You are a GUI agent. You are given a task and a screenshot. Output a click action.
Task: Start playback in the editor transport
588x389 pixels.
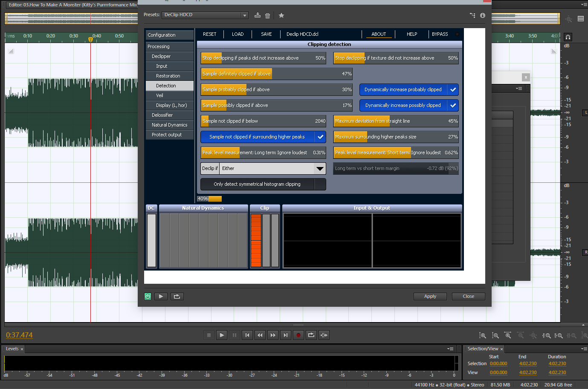pos(222,335)
